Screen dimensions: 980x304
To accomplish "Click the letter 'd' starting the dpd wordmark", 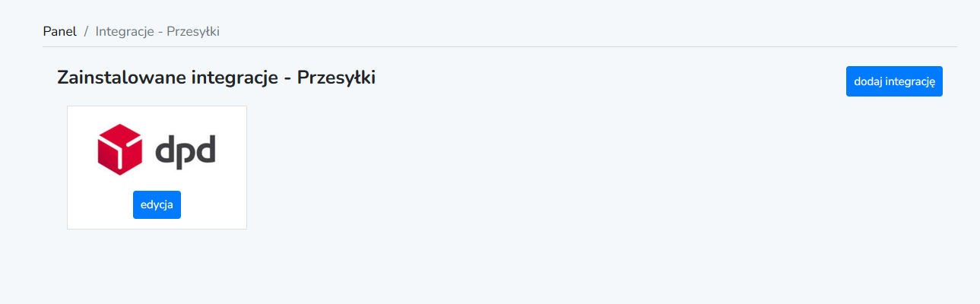I will tap(165, 150).
